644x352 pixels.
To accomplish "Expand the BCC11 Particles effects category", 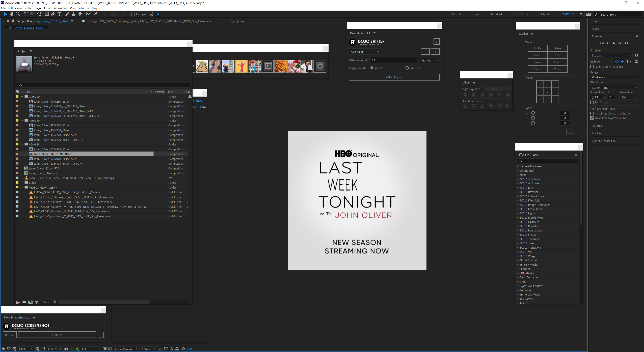I will (518, 226).
